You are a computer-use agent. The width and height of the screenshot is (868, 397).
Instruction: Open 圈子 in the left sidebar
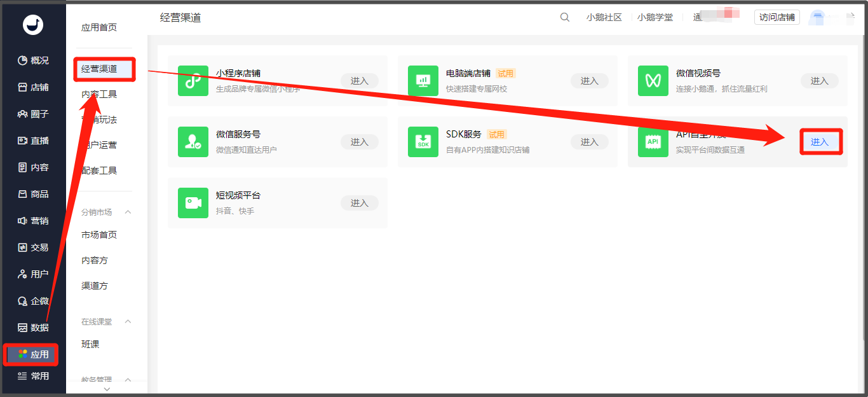pos(33,114)
